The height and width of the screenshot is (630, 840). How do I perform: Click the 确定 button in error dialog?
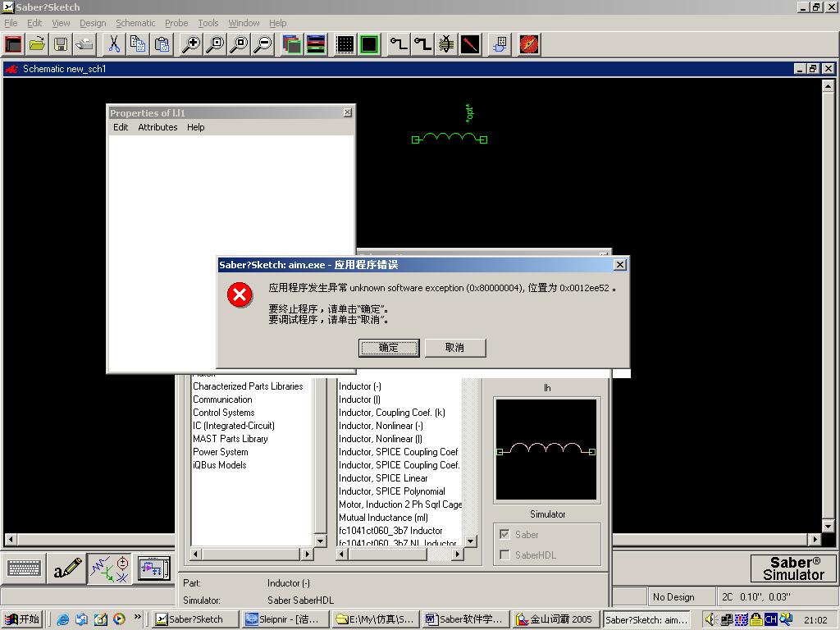(388, 348)
